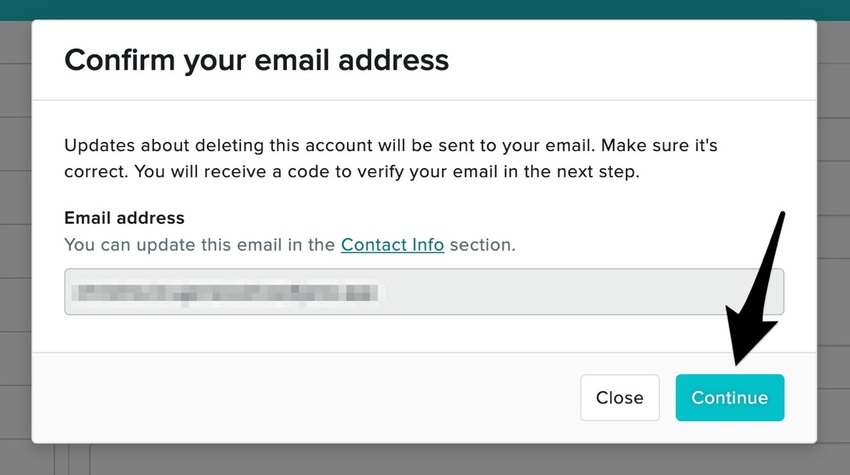Click the divider line above the footer buttons
Screen dimensions: 850x475
click(x=425, y=352)
